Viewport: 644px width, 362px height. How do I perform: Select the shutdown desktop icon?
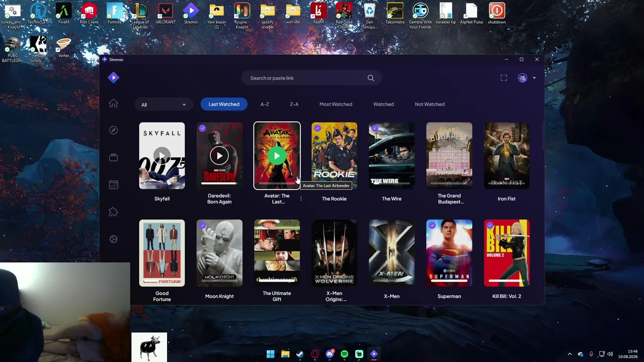497,14
